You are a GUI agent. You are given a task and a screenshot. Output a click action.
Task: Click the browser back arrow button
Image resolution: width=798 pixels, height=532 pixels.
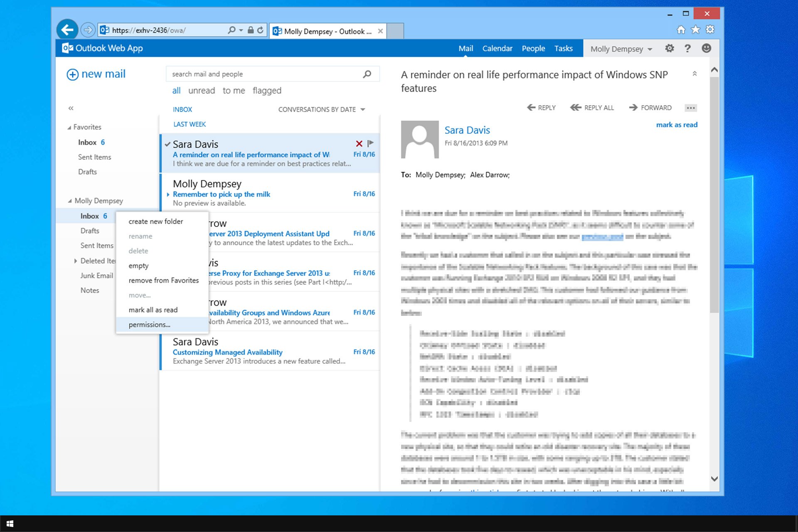pos(67,30)
